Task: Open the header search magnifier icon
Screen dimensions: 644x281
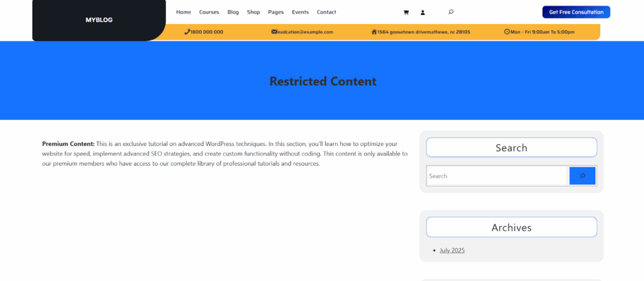Action: (451, 12)
